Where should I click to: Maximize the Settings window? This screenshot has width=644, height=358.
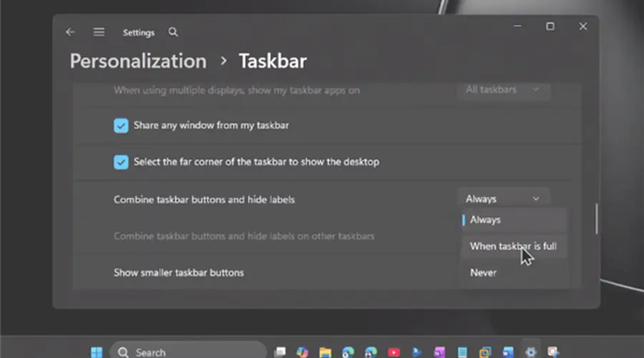point(550,26)
